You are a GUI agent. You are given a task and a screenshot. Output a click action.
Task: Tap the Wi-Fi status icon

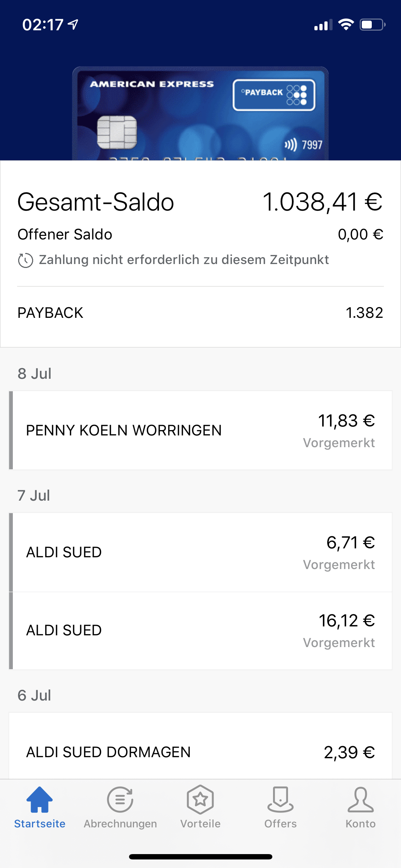pyautogui.click(x=346, y=25)
